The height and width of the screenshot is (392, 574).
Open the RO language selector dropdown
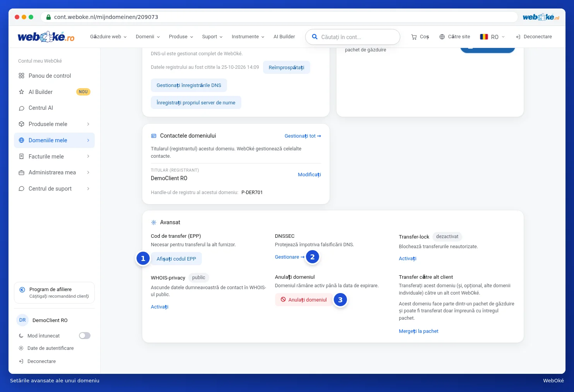[x=492, y=37]
